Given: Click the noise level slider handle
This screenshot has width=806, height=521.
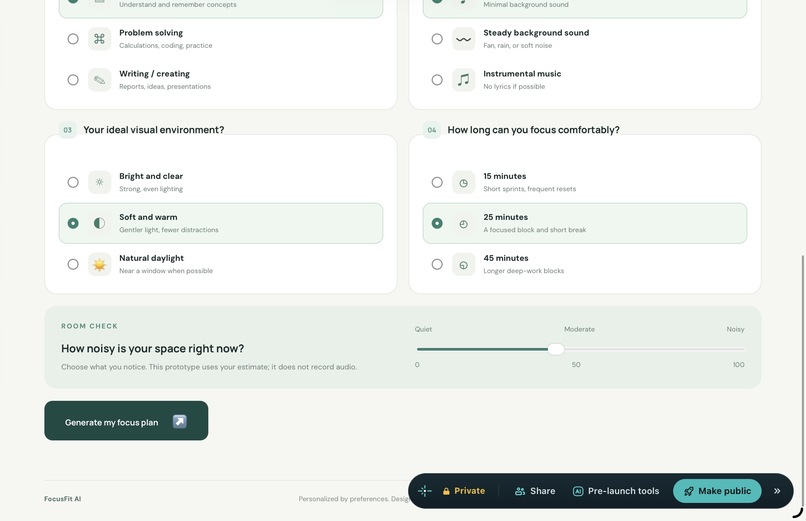Looking at the screenshot, I should click(x=556, y=349).
